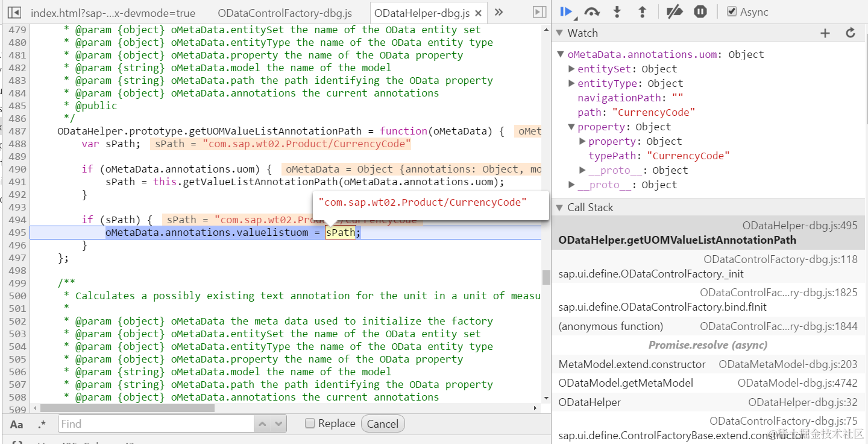Click line number 495 gutter
868x444 pixels.
coord(17,232)
